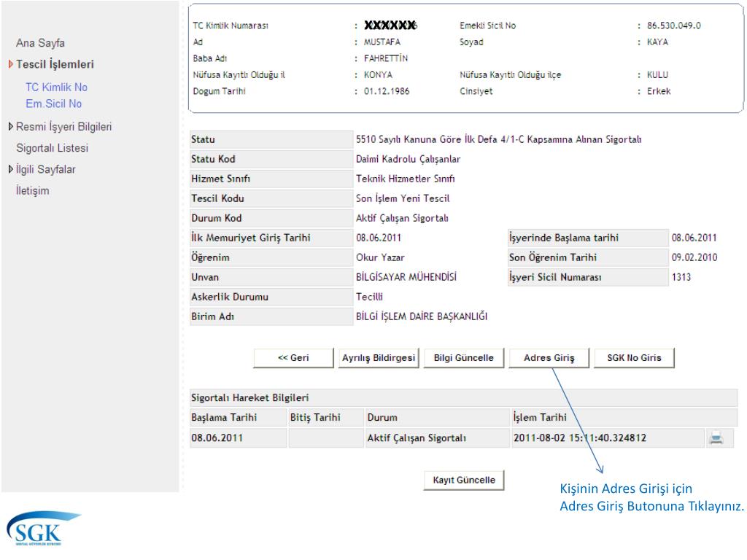Viewport: 747px width, 560px height.
Task: Select name value MUSTAFA
Action: 382,42
